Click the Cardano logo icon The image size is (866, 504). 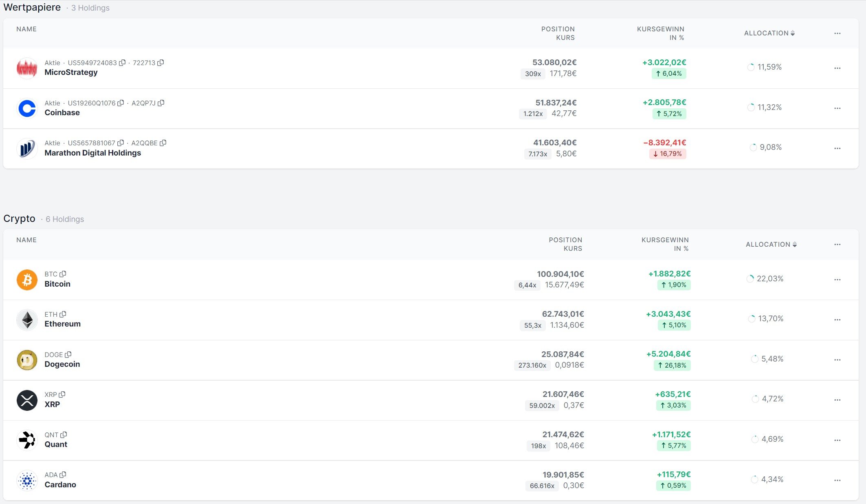click(x=27, y=480)
